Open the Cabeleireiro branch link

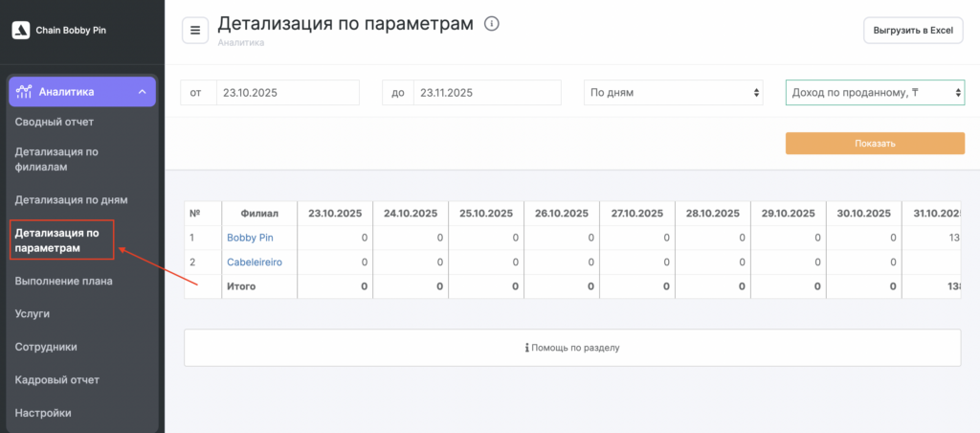click(255, 262)
